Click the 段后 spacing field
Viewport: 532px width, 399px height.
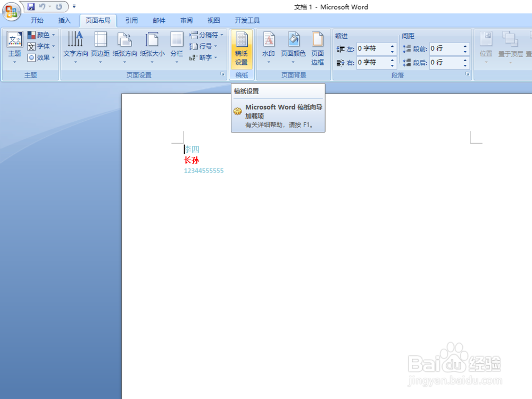point(445,62)
